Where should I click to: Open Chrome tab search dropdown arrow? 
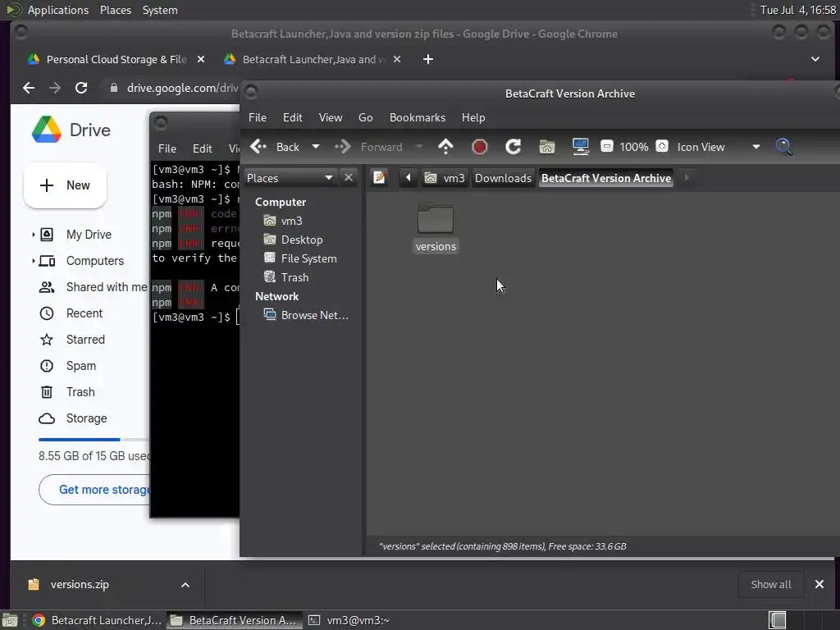[x=815, y=59]
